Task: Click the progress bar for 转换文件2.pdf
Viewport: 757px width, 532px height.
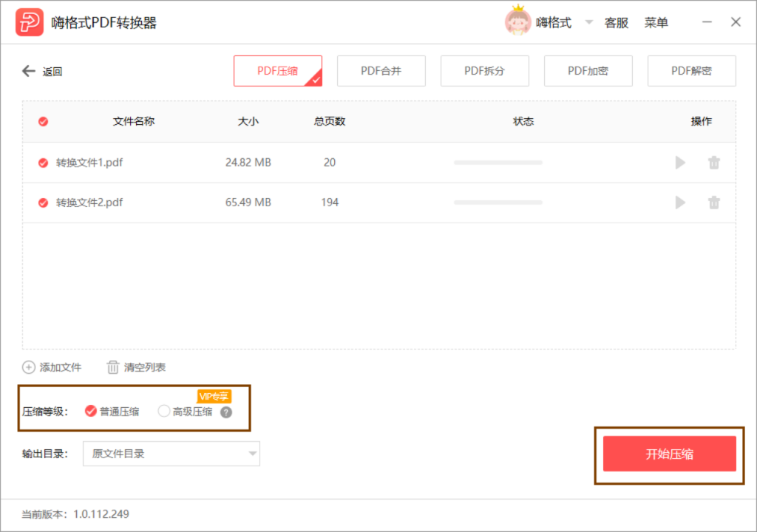Action: click(x=498, y=202)
